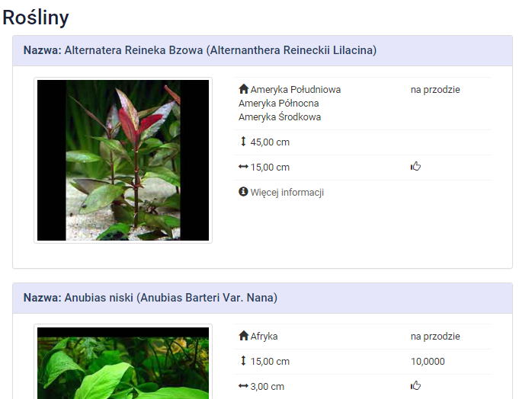Click the home icon beside Afryka

tap(244, 336)
